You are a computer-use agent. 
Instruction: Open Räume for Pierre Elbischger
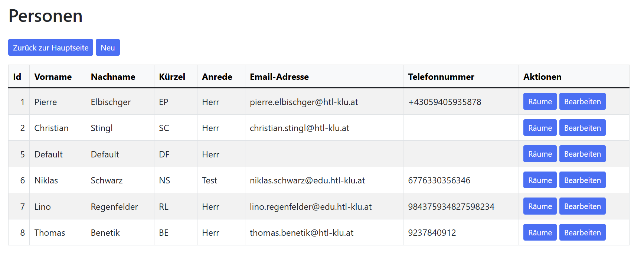pyautogui.click(x=540, y=102)
